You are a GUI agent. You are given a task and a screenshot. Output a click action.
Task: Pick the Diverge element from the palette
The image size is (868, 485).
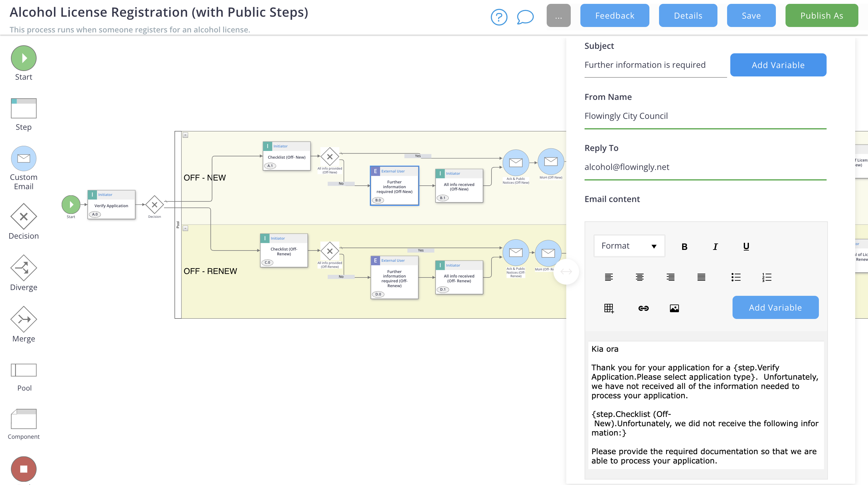tap(23, 268)
